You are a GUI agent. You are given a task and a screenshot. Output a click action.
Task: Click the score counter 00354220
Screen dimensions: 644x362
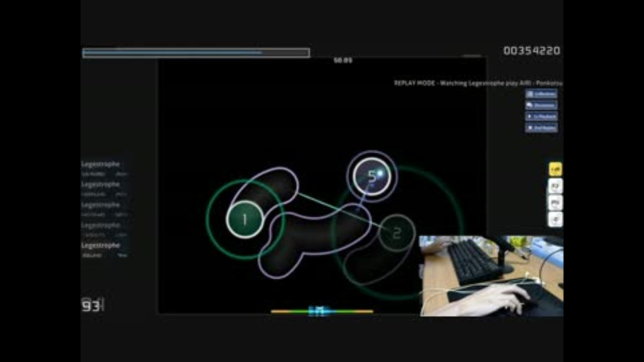pyautogui.click(x=532, y=50)
